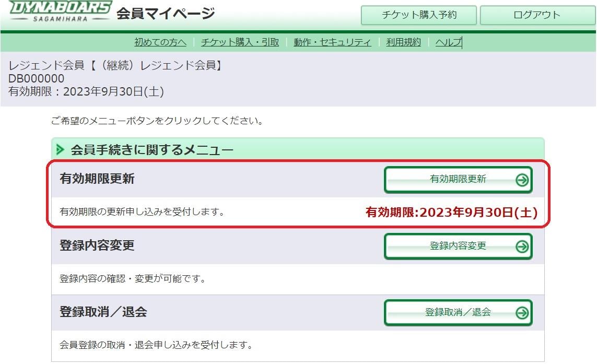The height and width of the screenshot is (364, 597).
Task: Click the 会員マイページ page title
Action: (166, 14)
